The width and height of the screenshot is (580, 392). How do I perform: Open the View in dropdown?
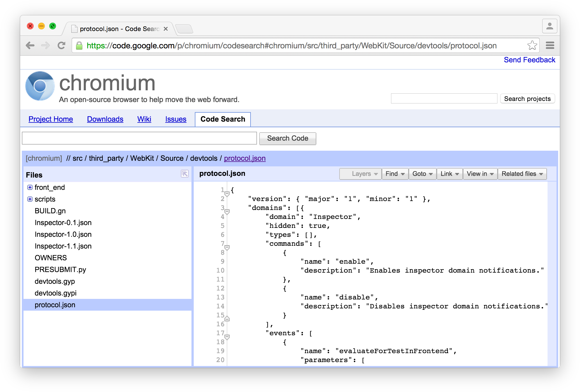click(x=480, y=174)
